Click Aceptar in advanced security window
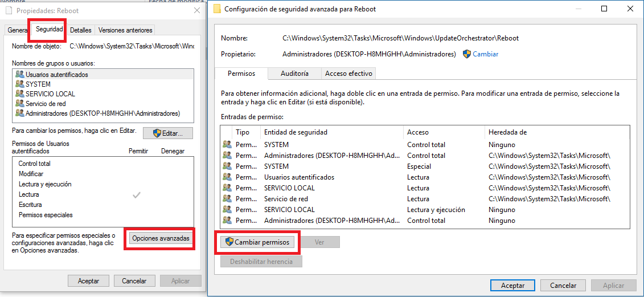The image size is (644, 297). pos(512,285)
